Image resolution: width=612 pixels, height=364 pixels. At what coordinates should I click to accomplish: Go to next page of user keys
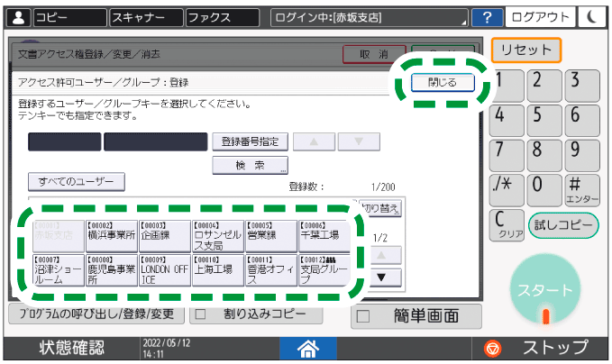pos(381,278)
